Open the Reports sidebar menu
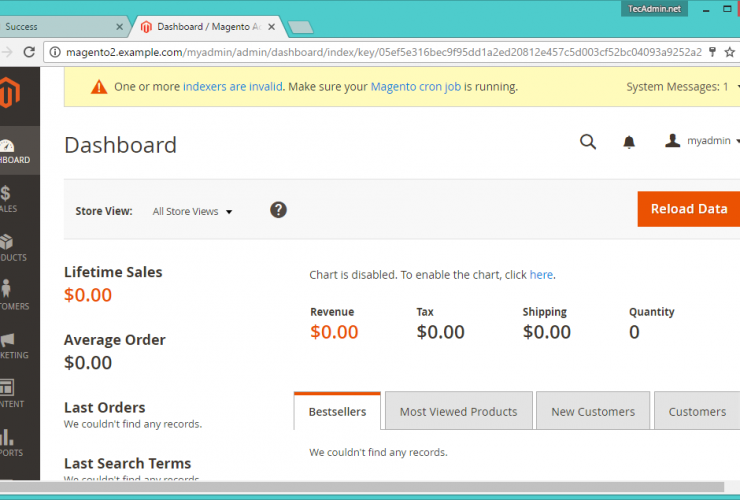The height and width of the screenshot is (500, 740). [x=10, y=443]
